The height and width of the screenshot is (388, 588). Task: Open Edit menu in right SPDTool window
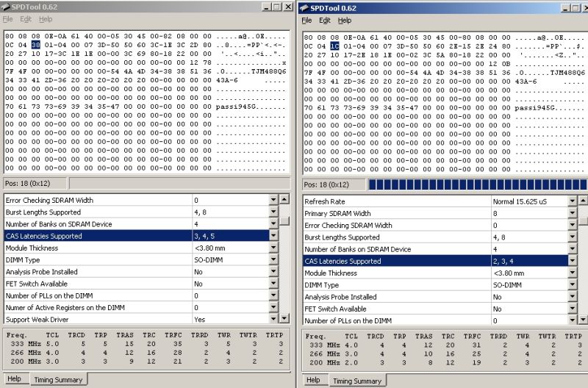(x=325, y=21)
